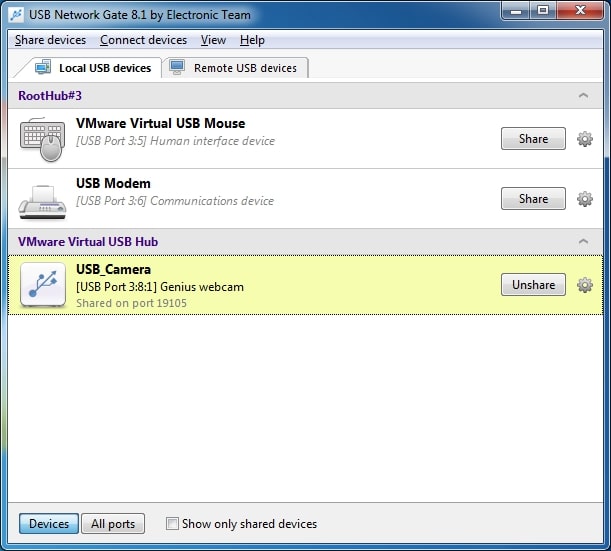Select the USB Modem name text
The height and width of the screenshot is (551, 611).
click(x=113, y=183)
